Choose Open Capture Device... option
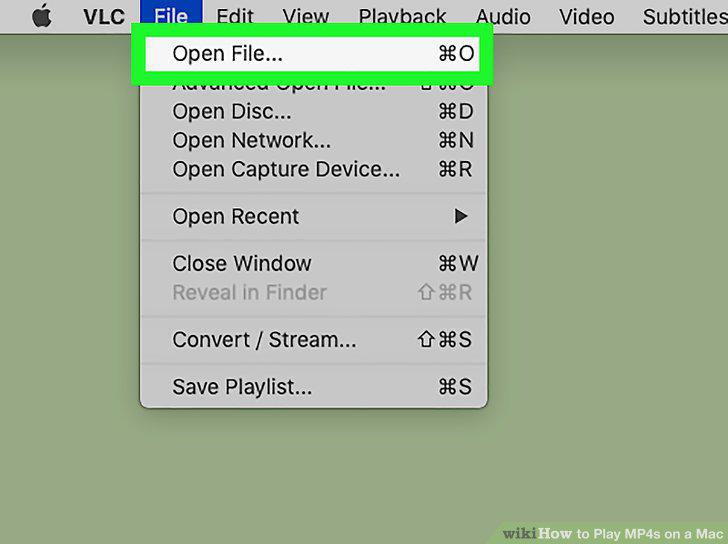 [x=313, y=169]
